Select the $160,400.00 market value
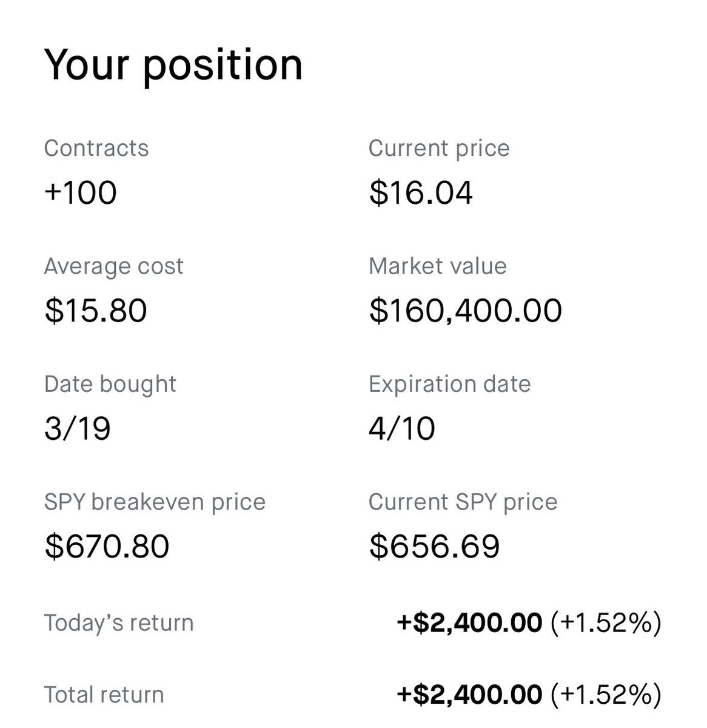The image size is (707, 728). tap(466, 311)
